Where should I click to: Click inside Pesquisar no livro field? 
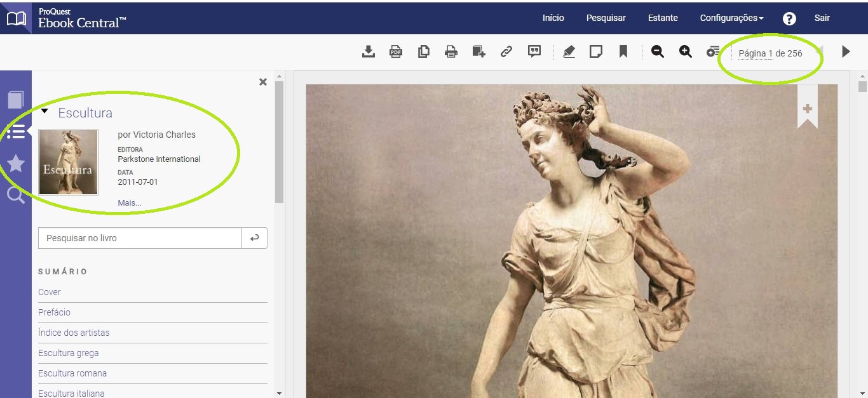coord(140,238)
